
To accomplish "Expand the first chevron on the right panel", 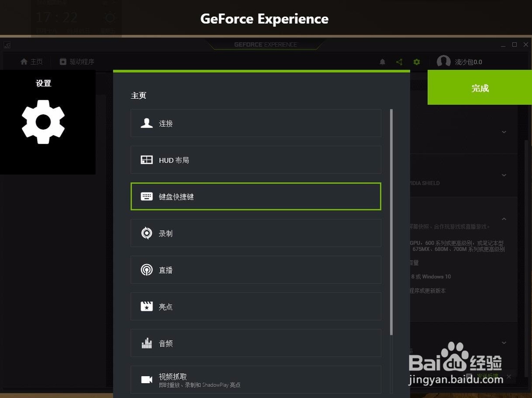I will coord(503,132).
